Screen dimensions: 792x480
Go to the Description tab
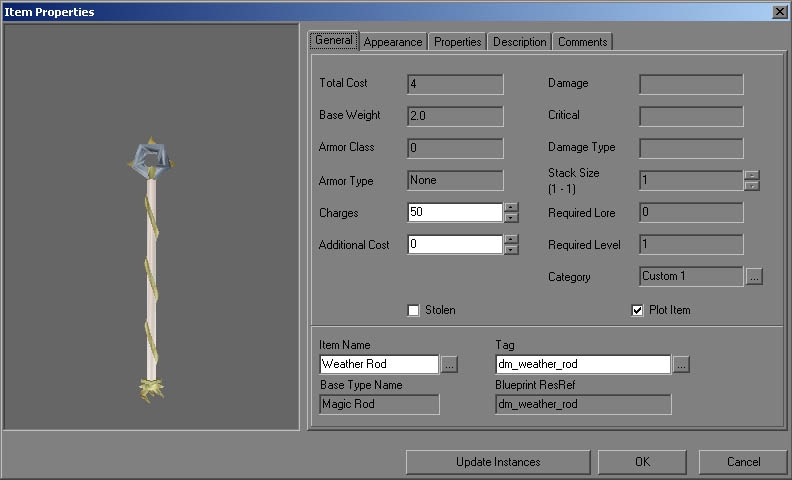point(519,42)
